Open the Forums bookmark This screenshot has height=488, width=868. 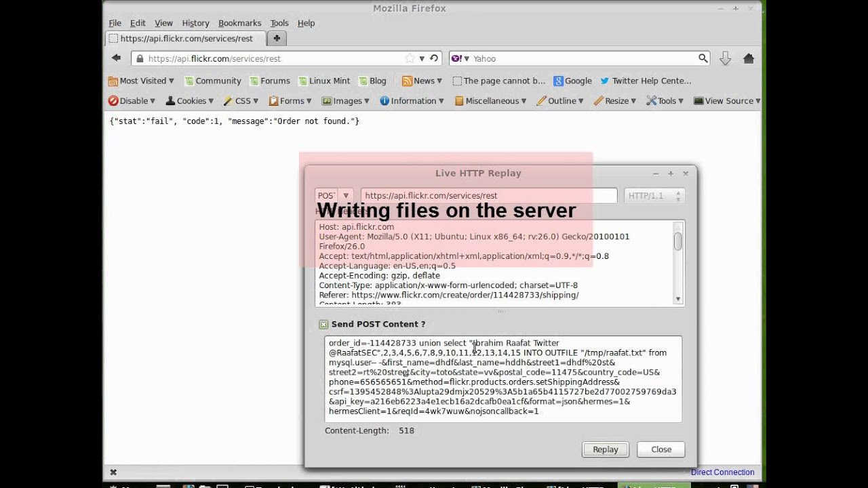point(269,81)
